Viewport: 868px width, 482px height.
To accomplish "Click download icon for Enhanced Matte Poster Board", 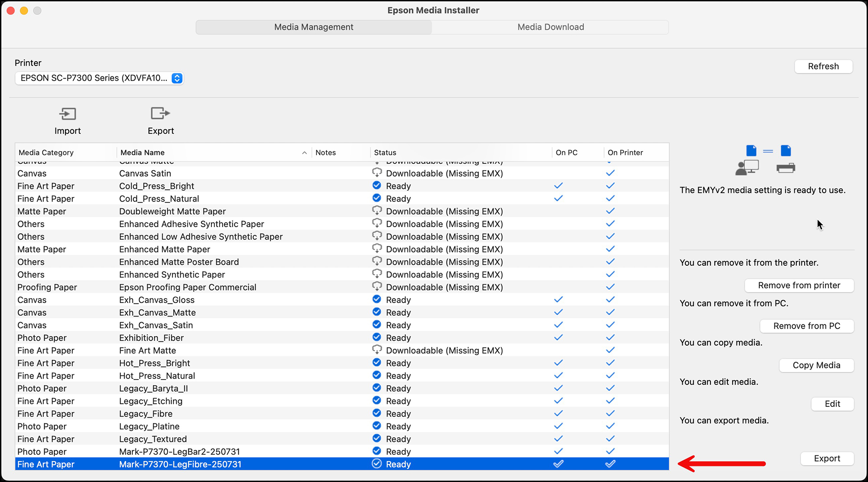I will pos(377,261).
